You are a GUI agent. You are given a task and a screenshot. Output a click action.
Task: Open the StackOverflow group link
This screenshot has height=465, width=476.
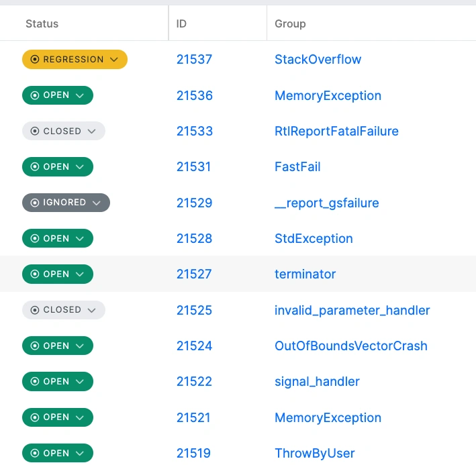pyautogui.click(x=318, y=60)
